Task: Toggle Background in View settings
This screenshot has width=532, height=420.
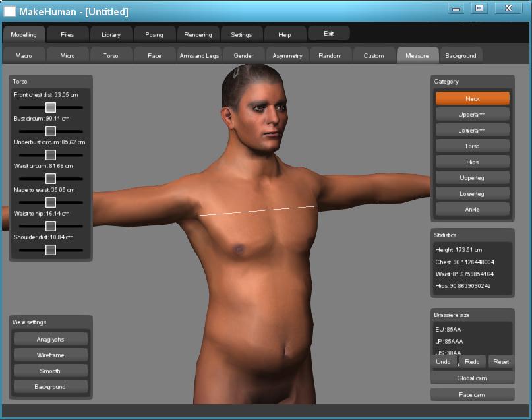Action: [51, 387]
